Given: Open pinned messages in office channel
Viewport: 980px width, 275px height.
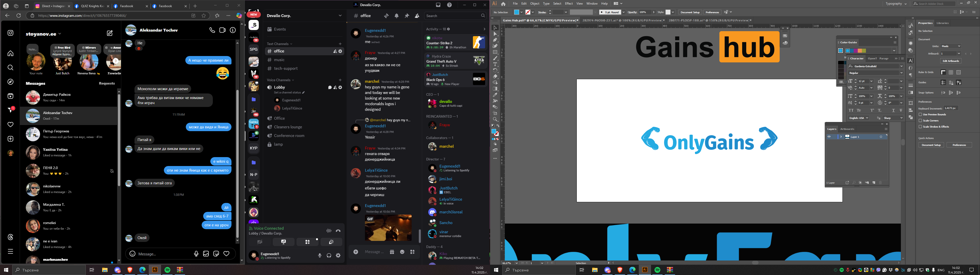Looking at the screenshot, I should tap(407, 16).
